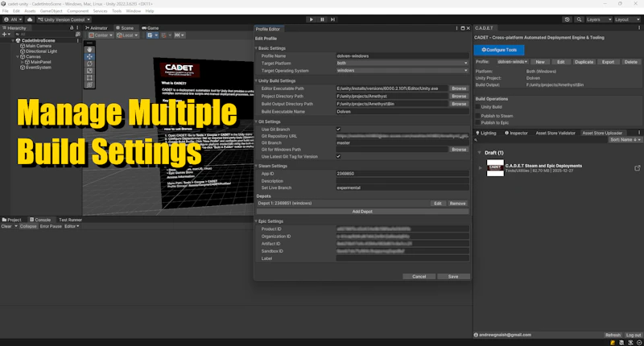This screenshot has height=346, width=644.
Task: Collapse the Canvas tree node
Action: coord(18,56)
